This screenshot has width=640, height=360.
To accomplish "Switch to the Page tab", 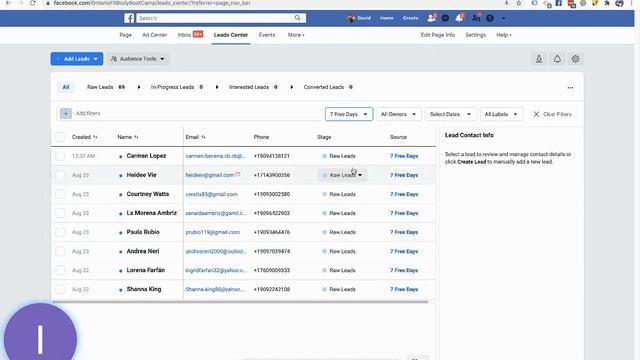I will 125,35.
